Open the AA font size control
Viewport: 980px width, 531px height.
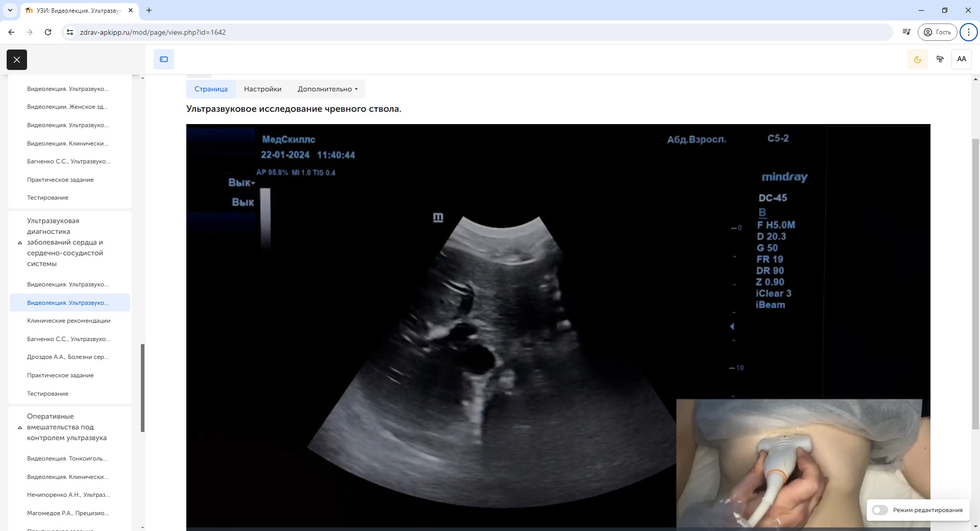pos(962,59)
